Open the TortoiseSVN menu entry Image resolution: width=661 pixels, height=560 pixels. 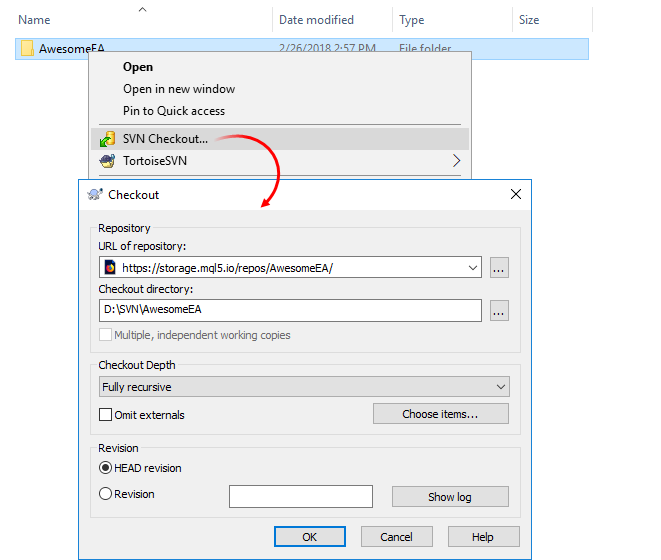(280, 161)
